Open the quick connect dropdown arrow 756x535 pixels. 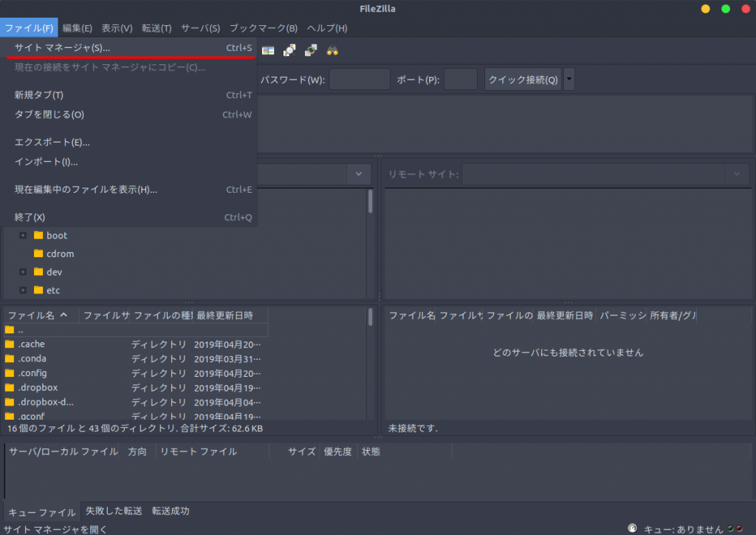[x=568, y=78]
